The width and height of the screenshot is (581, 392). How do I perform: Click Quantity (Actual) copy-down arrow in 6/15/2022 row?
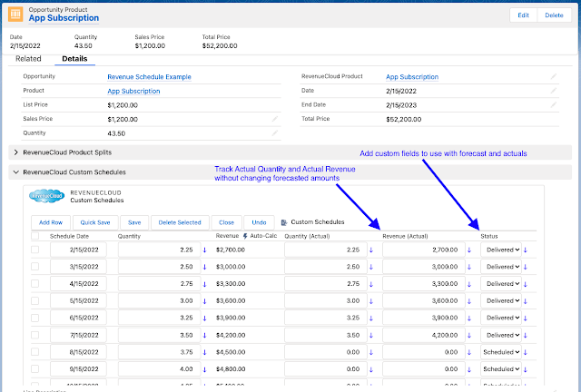point(371,318)
